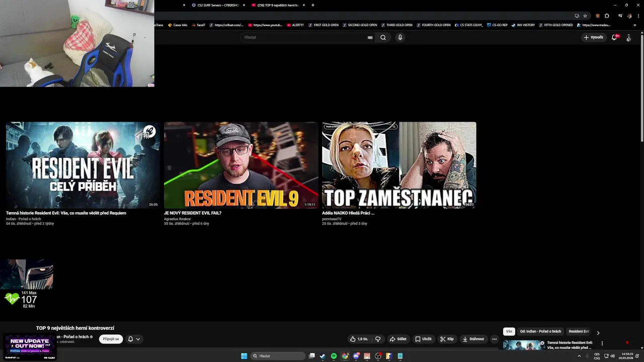
Task: Open the FIRST GOLD OPEN bookmark
Action: click(324, 25)
